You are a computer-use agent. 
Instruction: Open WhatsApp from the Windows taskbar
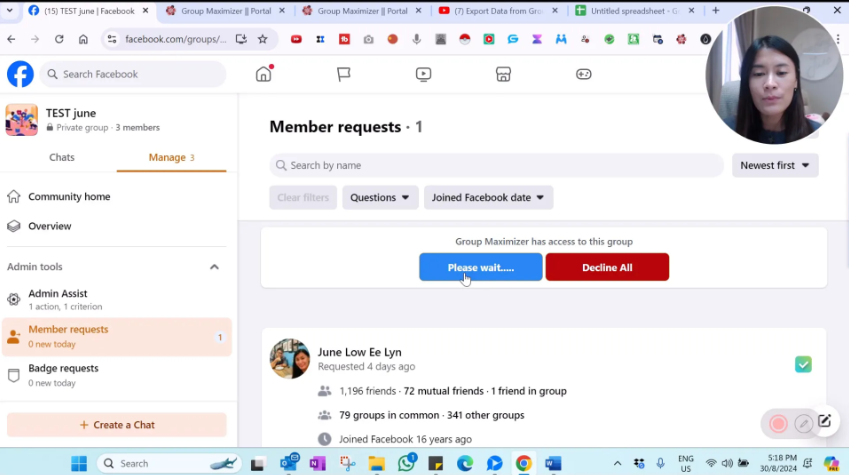[406, 464]
